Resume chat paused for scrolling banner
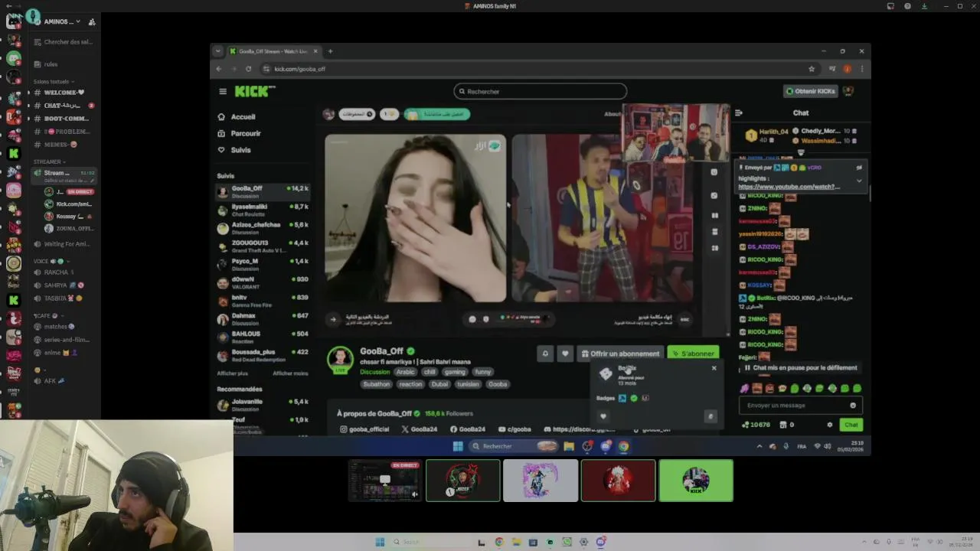 click(800, 367)
